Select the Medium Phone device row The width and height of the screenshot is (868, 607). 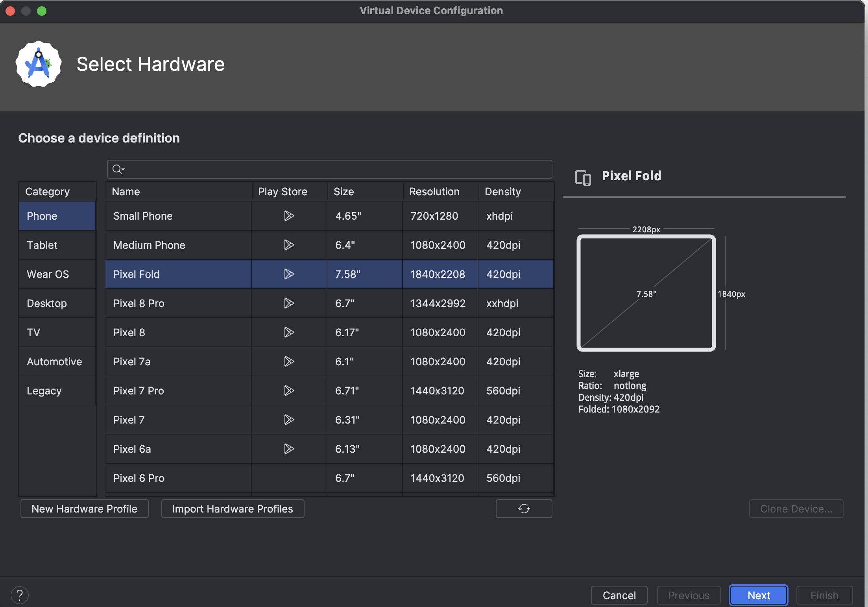click(x=329, y=245)
